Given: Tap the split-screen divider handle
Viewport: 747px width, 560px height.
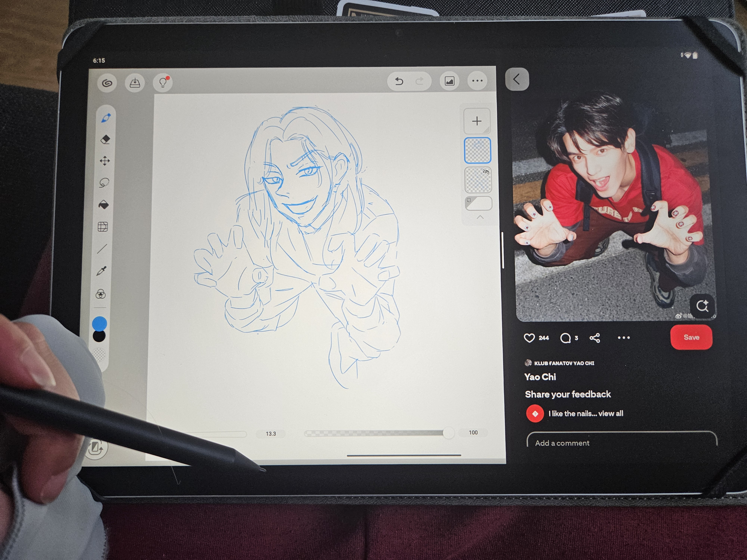Looking at the screenshot, I should tap(503, 251).
